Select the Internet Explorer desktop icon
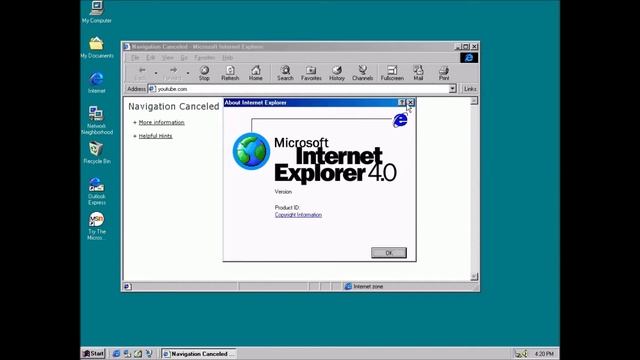The height and width of the screenshot is (360, 640). 97,82
